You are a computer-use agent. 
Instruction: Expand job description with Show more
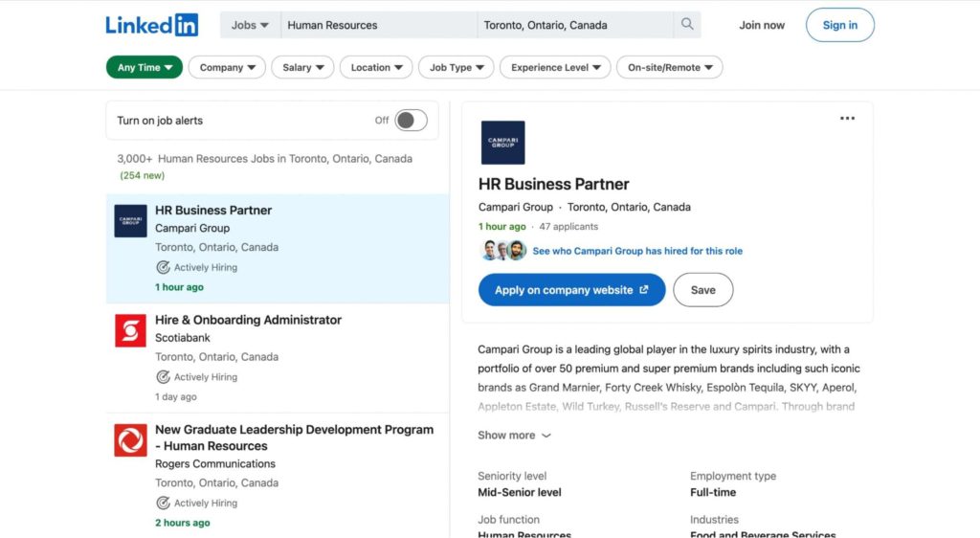pyautogui.click(x=514, y=435)
